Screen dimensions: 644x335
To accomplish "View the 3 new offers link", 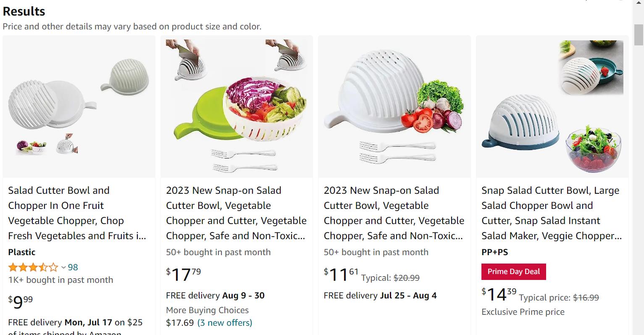I will [x=225, y=323].
